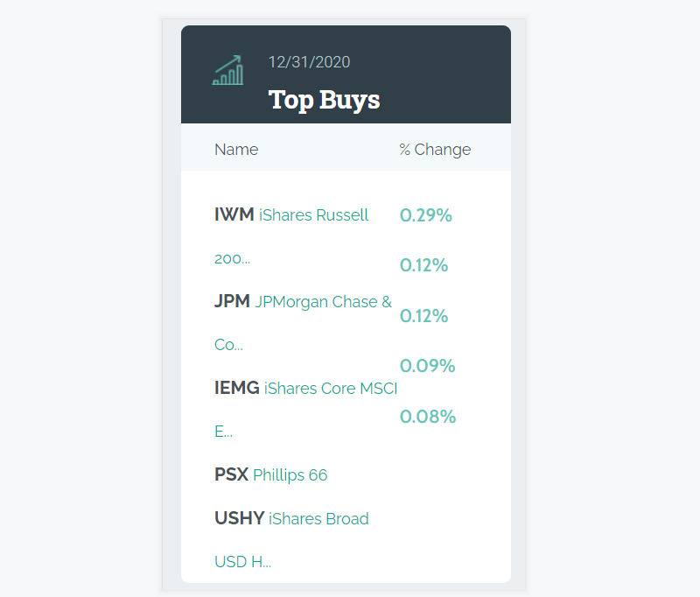Image resolution: width=700 pixels, height=597 pixels.
Task: Open the iShares Russell 200... link
Action: (x=313, y=215)
